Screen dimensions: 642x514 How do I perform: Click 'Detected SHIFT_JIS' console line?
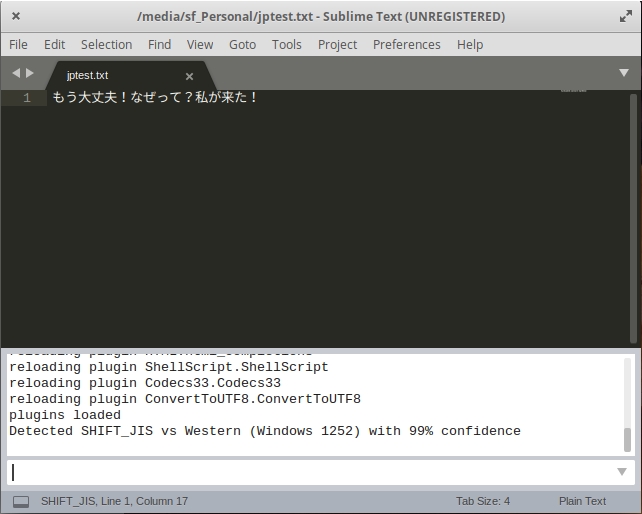click(265, 431)
